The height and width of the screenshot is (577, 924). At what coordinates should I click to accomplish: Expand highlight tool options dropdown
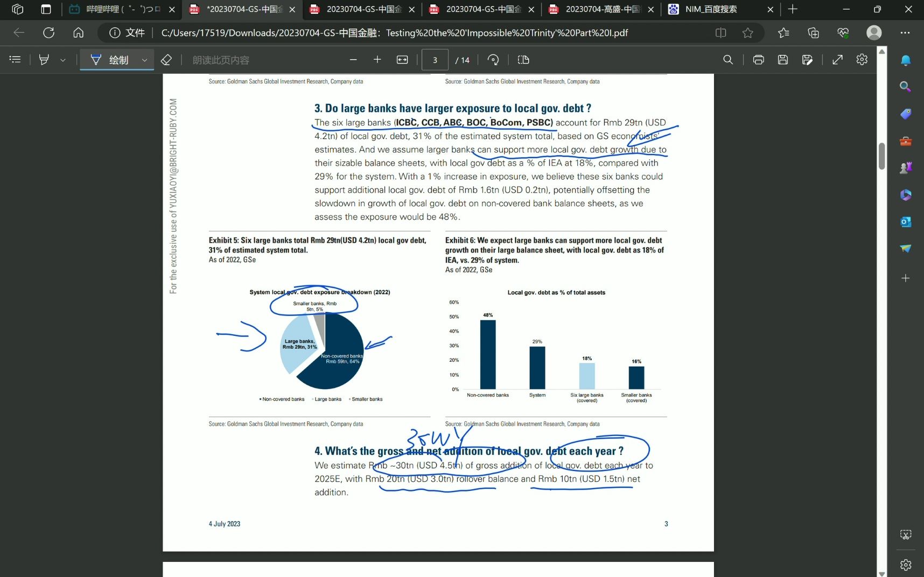click(63, 60)
